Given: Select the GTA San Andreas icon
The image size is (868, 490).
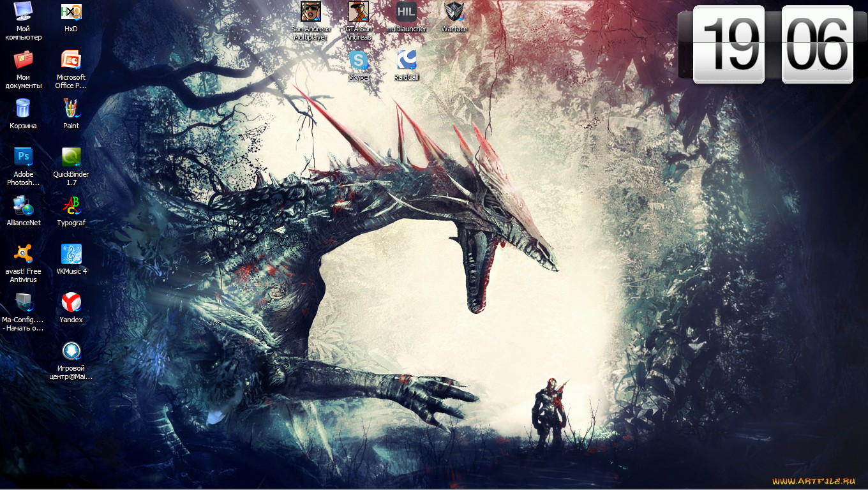Looking at the screenshot, I should (359, 11).
